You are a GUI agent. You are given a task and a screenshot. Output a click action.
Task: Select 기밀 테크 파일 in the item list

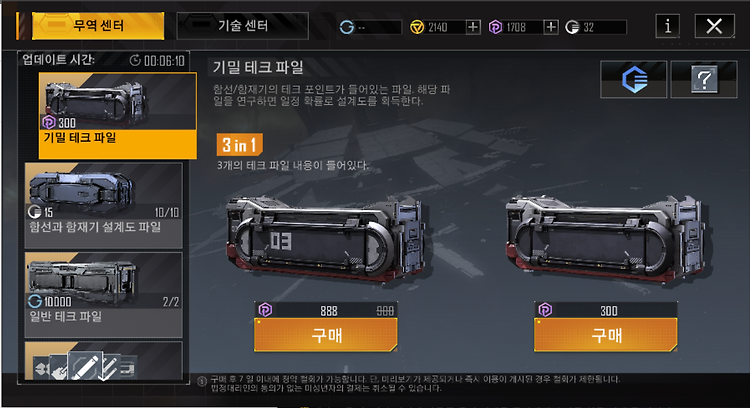pyautogui.click(x=118, y=116)
